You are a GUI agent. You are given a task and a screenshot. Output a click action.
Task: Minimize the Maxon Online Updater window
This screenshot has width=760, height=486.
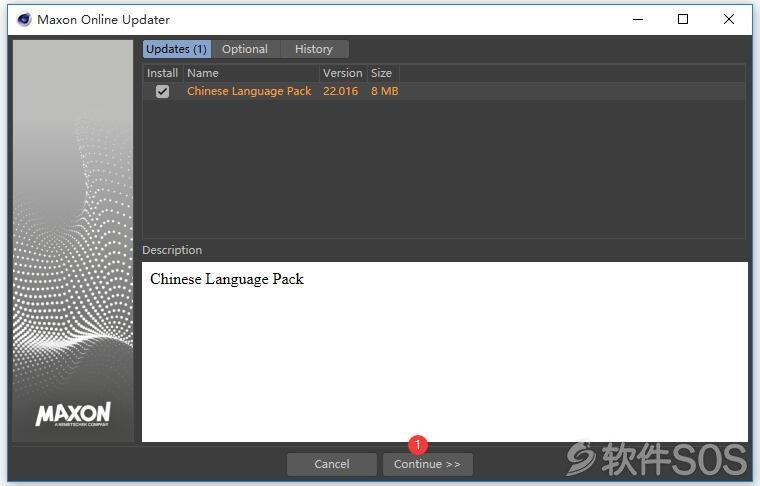coord(638,19)
